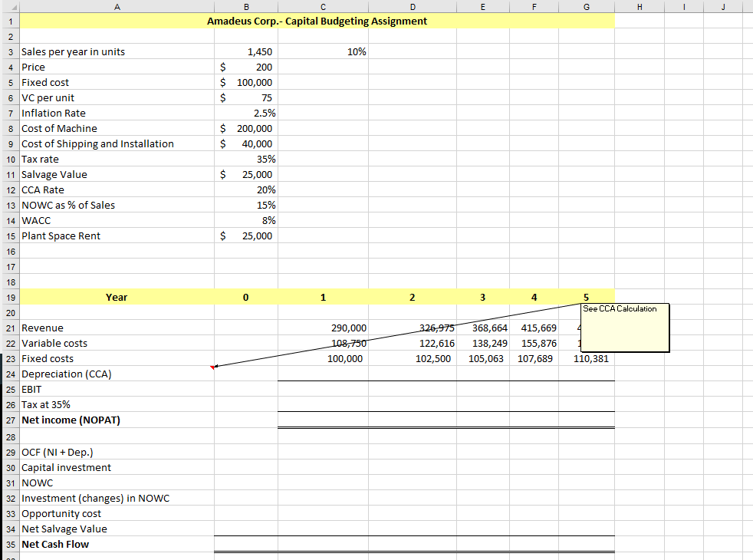Select the Salvage Value $25,000 cell
This screenshot has height=560, width=753.
(246, 174)
